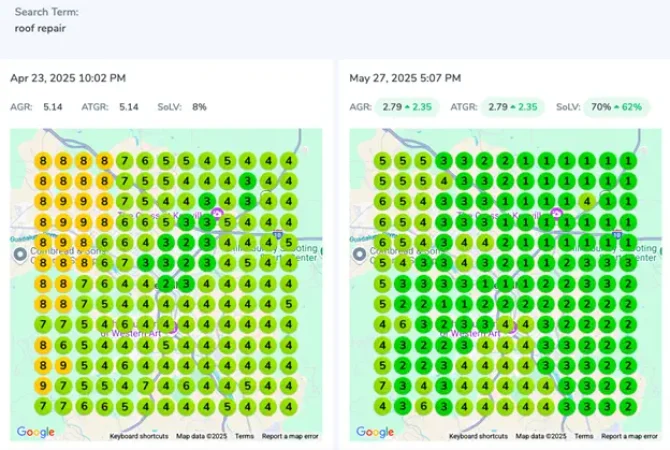This screenshot has width=670, height=450.
Task: Click Report a map error on the May map
Action: click(x=629, y=436)
